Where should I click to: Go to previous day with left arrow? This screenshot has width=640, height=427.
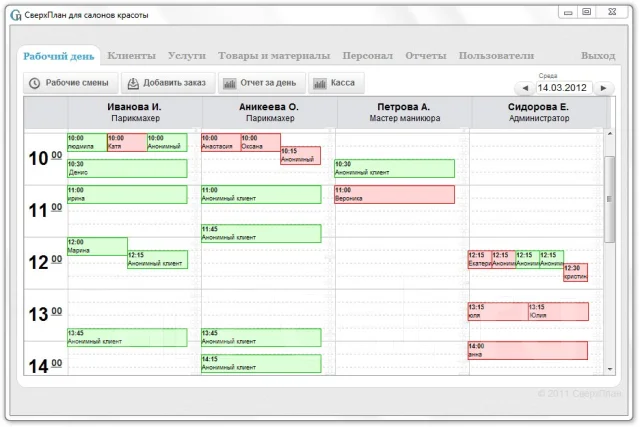point(525,88)
